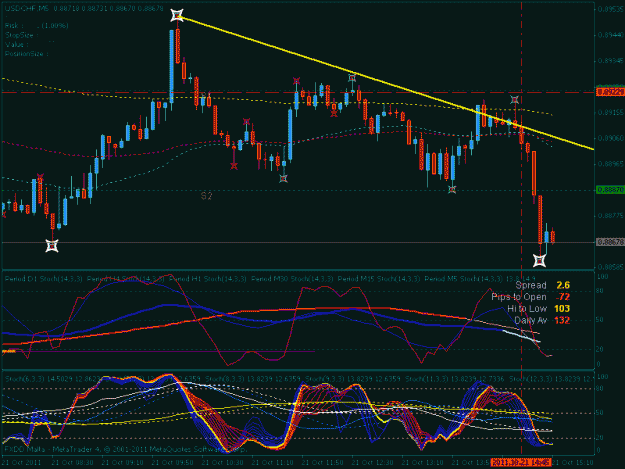Viewport: 625px width, 469px height.
Task: Select fractal marker below the 13:45 swing low
Action: coord(452,190)
